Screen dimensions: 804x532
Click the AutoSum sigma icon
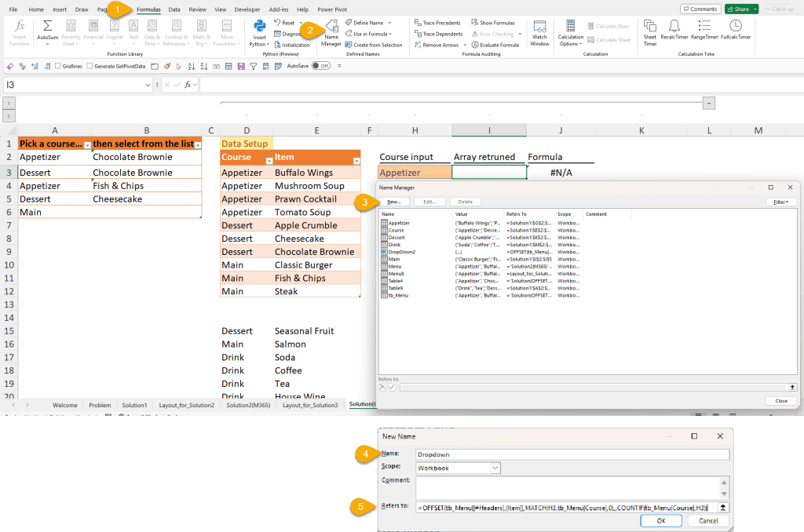47,27
